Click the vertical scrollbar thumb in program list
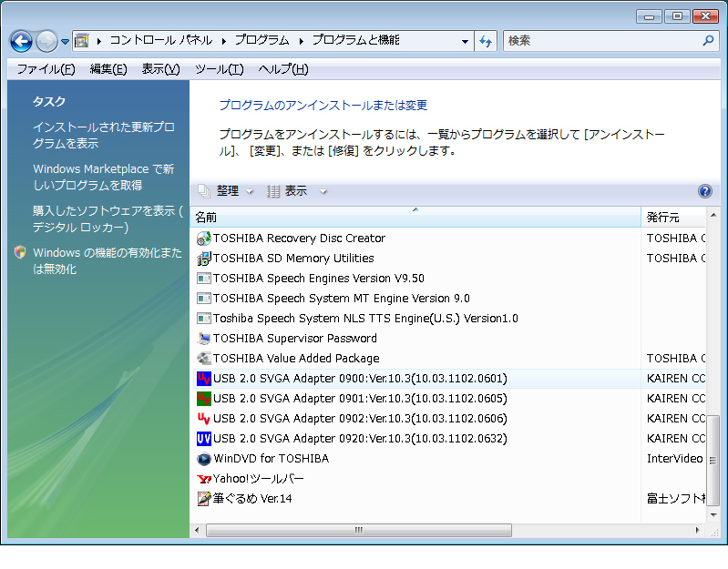 click(x=713, y=460)
